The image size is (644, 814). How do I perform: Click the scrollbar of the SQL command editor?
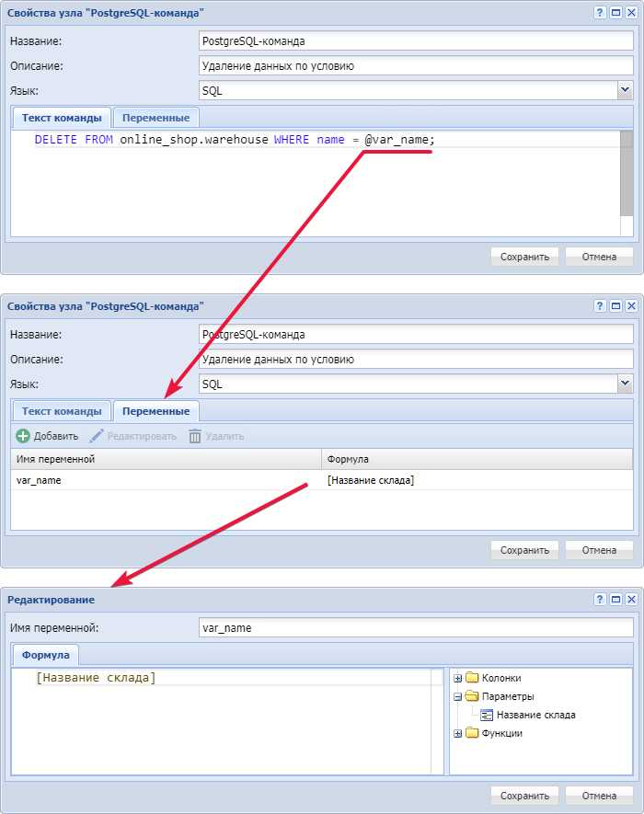[x=627, y=182]
